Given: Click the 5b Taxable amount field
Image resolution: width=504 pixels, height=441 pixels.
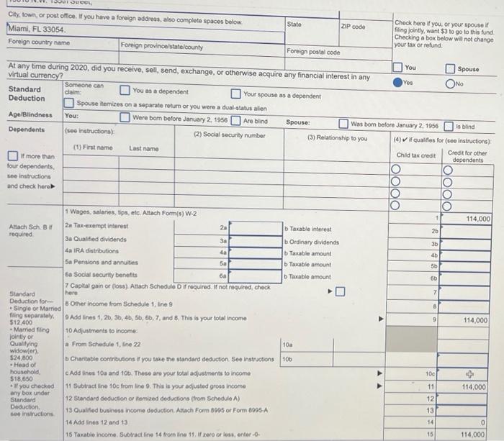Looking at the screenshot, I should (x=465, y=267).
